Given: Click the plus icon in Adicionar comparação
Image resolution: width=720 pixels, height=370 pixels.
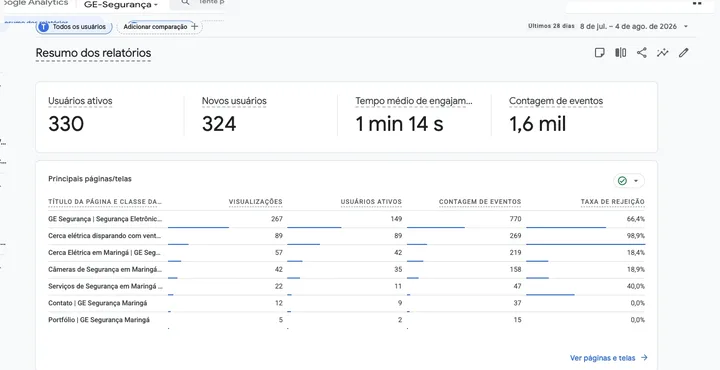Looking at the screenshot, I should pyautogui.click(x=194, y=27).
